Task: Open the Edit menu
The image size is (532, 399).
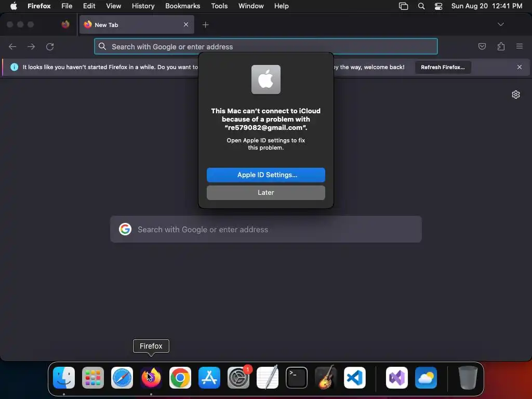Action: 89,6
